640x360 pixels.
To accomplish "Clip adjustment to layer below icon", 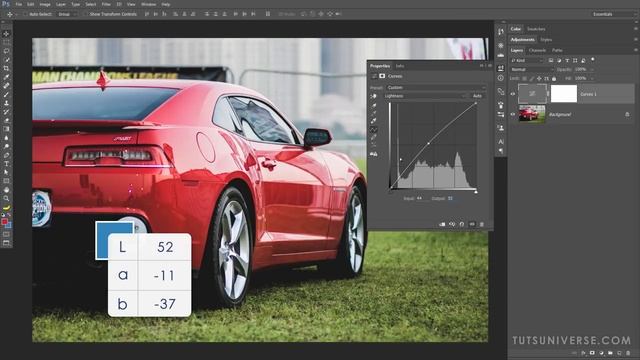I will tap(442, 224).
